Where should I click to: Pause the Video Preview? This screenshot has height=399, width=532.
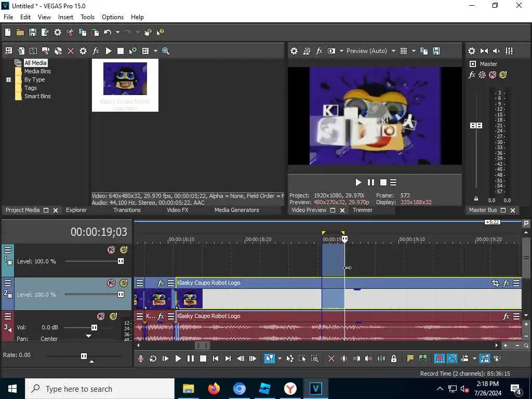[371, 182]
